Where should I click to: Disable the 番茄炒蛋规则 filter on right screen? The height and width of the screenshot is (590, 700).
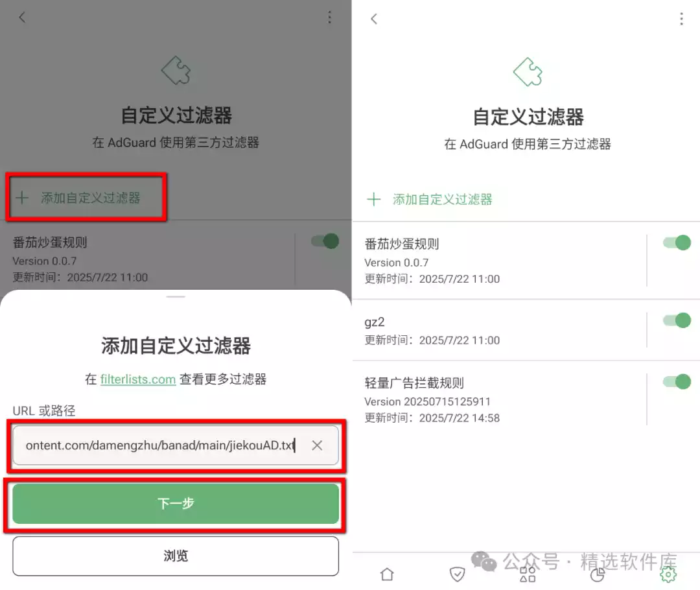677,243
